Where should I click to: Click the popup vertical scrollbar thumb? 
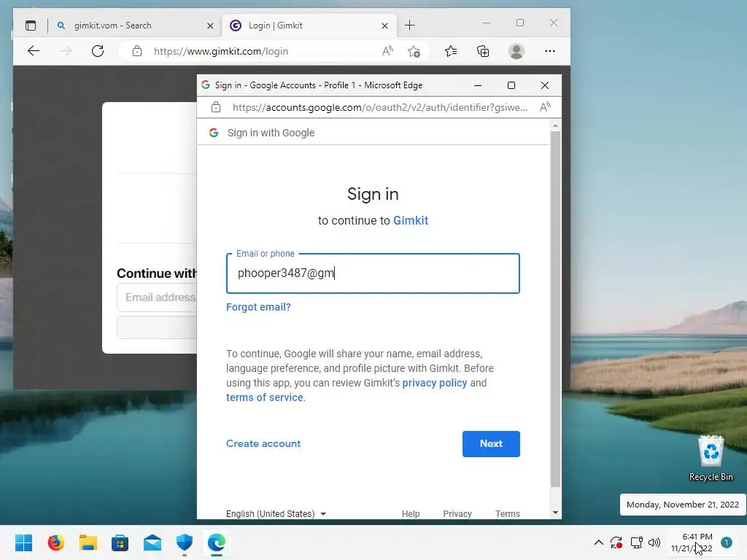[x=555, y=309]
